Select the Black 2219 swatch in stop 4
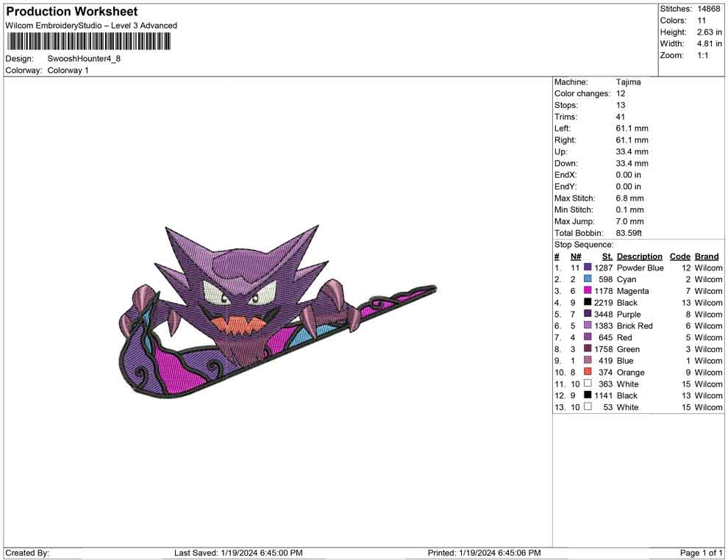This screenshot has width=728, height=560. point(588,302)
